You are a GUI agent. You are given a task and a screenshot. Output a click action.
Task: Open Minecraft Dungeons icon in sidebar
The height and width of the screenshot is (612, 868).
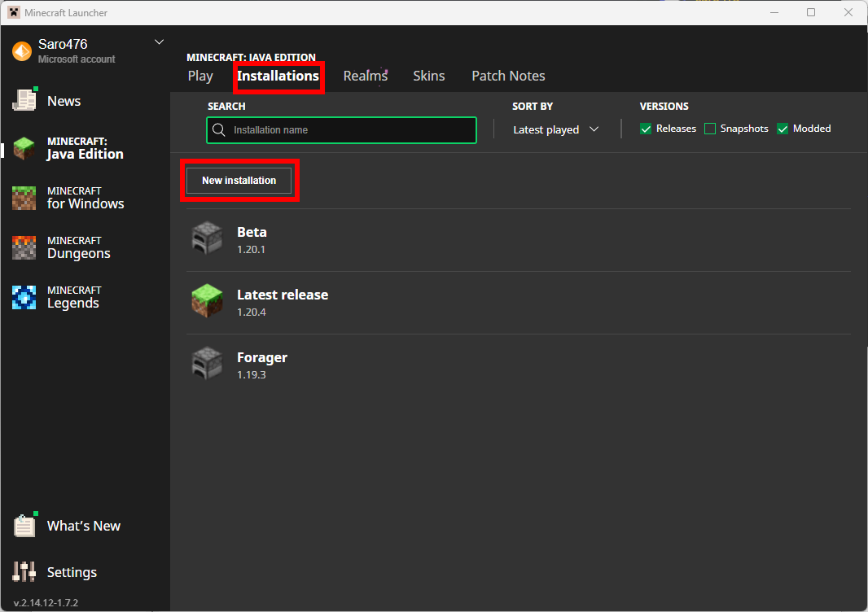(24, 248)
